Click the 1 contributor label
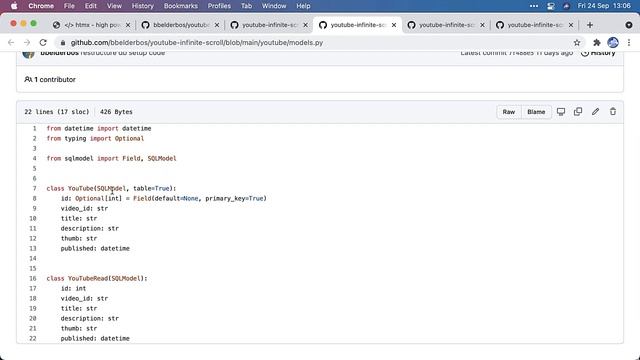The height and width of the screenshot is (360, 640). [x=50, y=80]
